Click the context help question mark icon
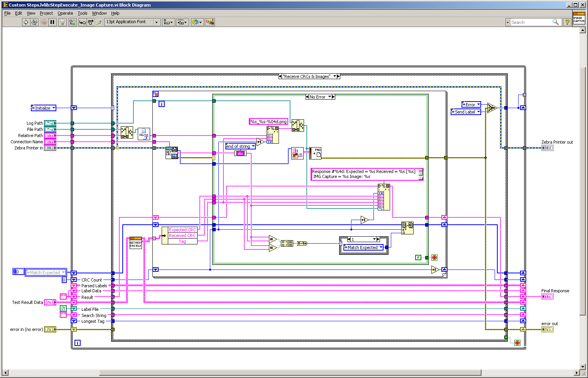 [567, 22]
